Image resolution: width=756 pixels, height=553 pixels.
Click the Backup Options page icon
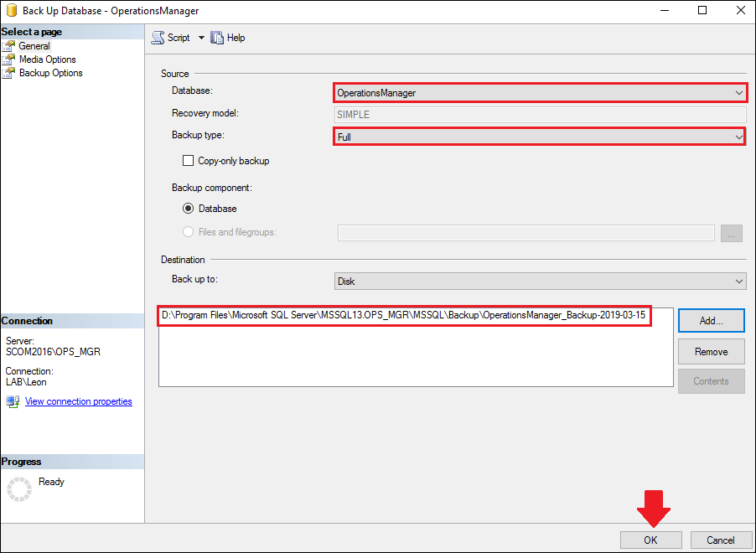[8, 73]
